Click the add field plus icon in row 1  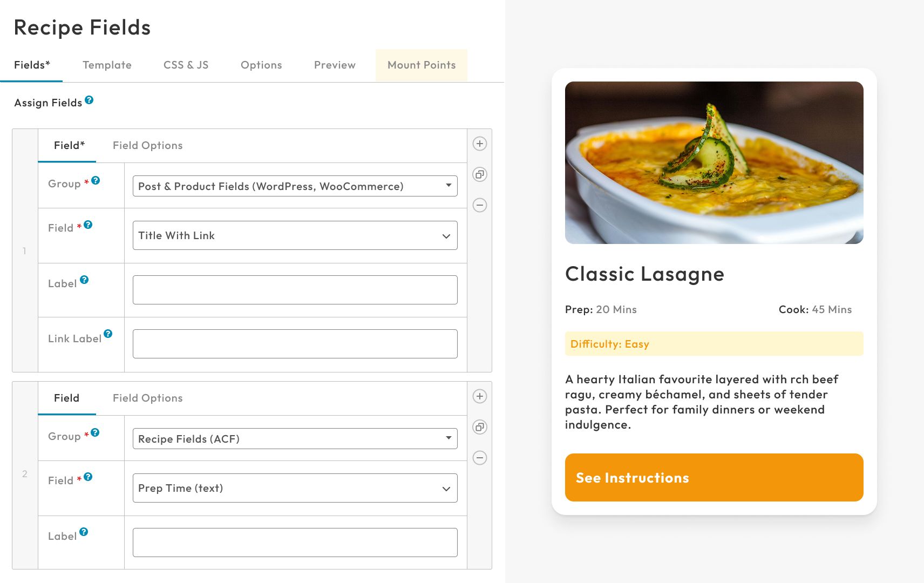coord(479,144)
